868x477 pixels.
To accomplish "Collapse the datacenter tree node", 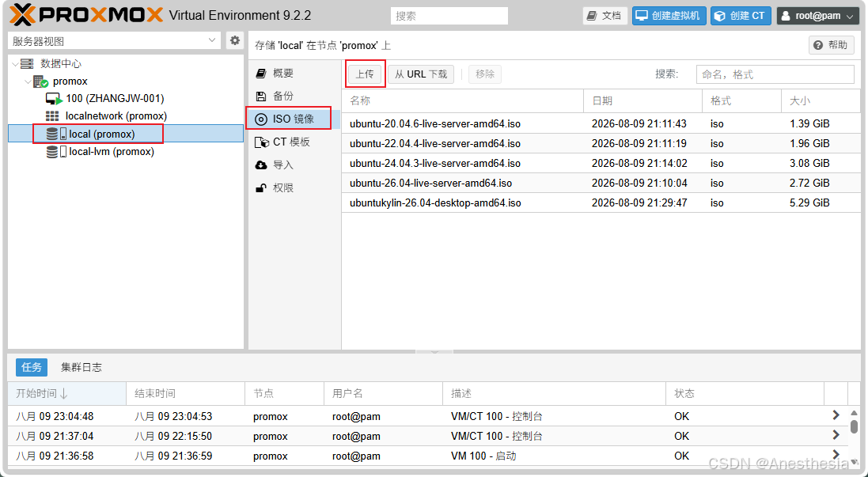I will click(x=15, y=64).
